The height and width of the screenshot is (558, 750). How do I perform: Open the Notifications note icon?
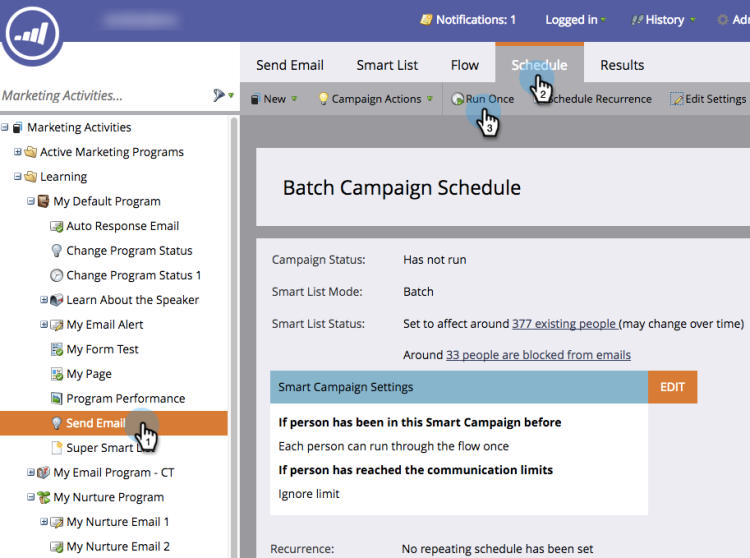426,20
